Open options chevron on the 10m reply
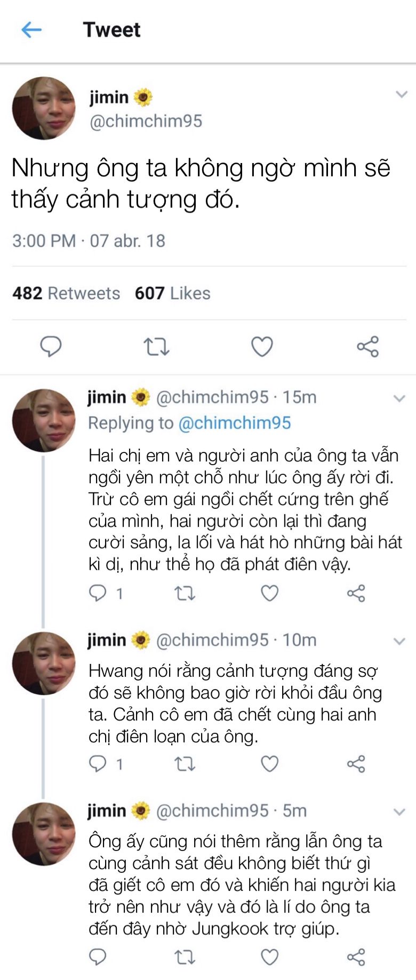 coord(399,641)
